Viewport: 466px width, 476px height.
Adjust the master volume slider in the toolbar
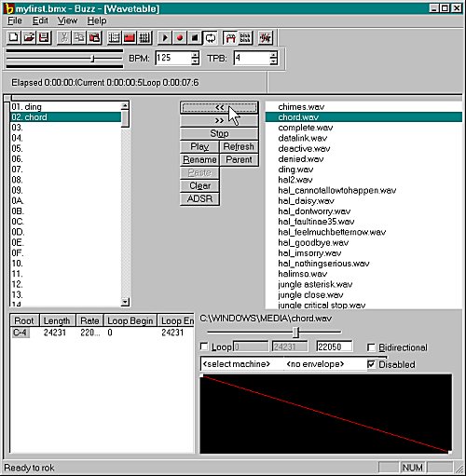(92, 59)
